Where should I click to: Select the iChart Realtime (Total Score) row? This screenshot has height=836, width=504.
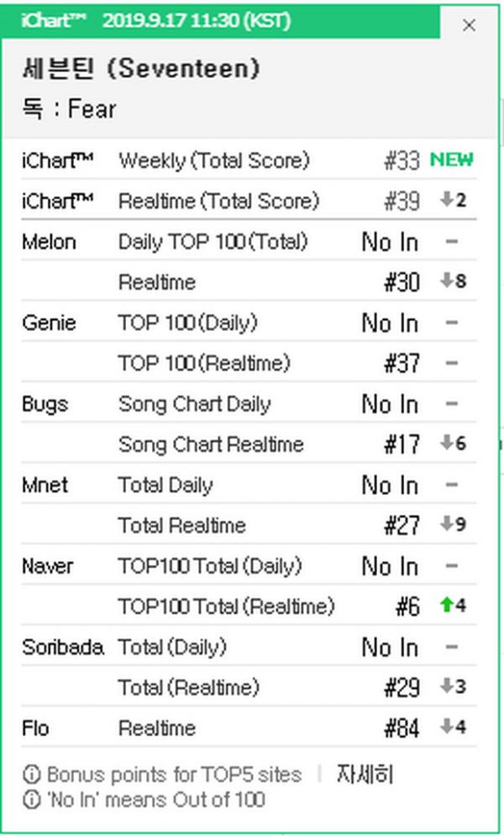(249, 200)
